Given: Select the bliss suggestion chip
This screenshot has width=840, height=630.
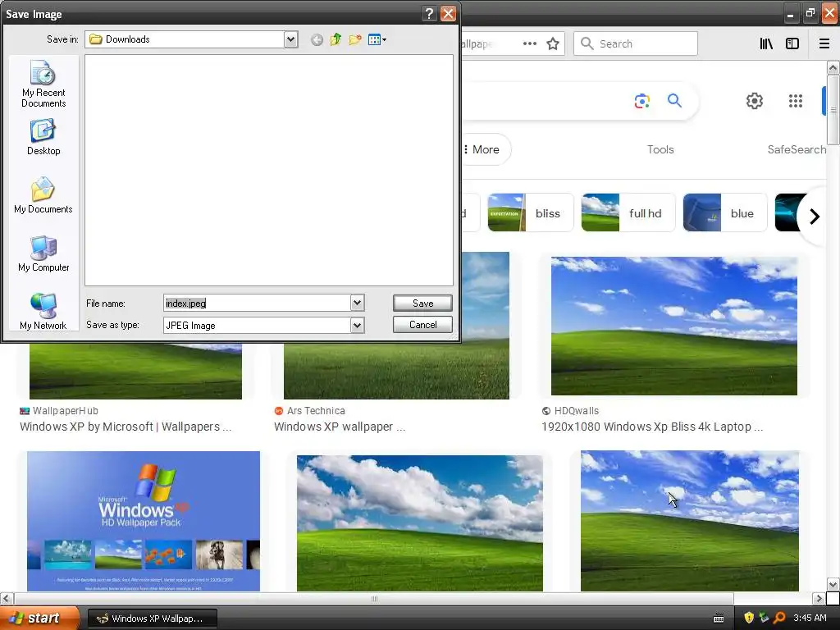Looking at the screenshot, I should click(x=531, y=212).
